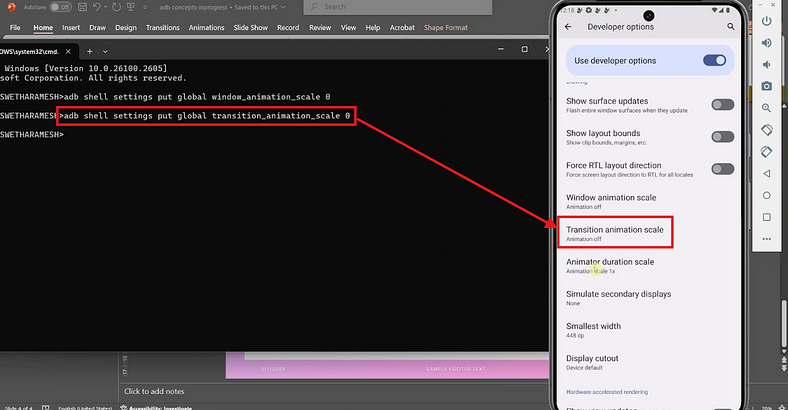Viewport: 788px width, 410px height.
Task: Rotate the emulator right
Action: coord(766,151)
